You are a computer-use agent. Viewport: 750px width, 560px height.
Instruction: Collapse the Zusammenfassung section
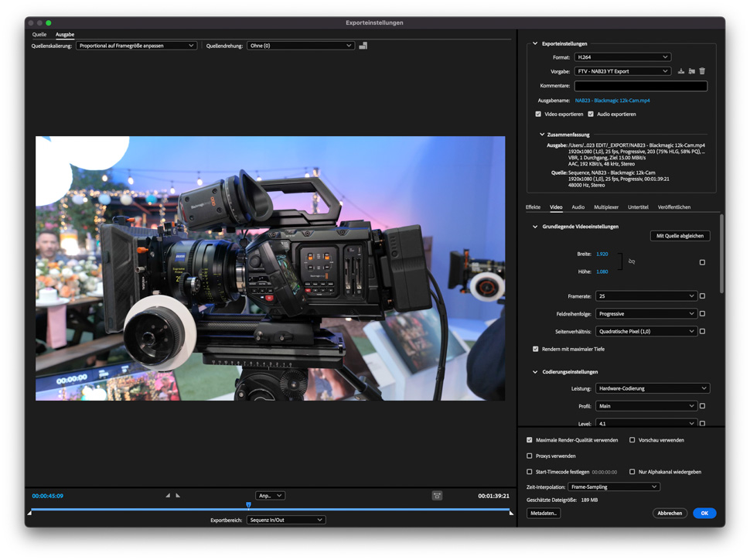click(x=542, y=135)
